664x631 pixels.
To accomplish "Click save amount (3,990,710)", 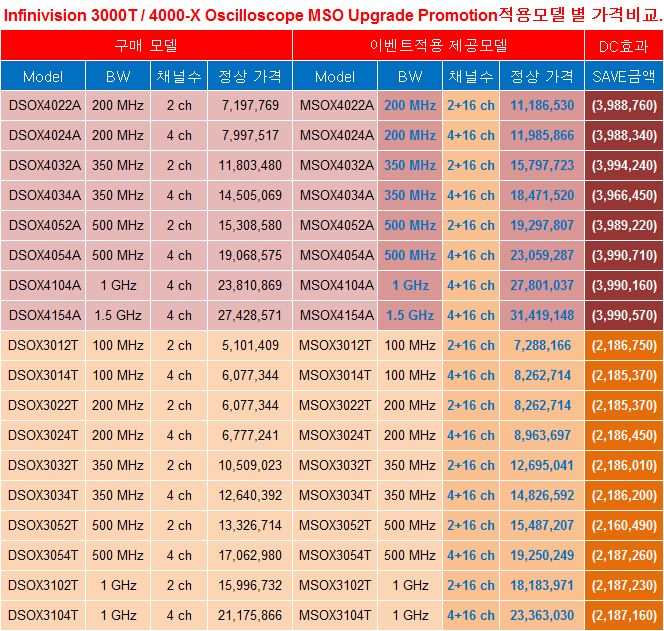I will (x=624, y=255).
